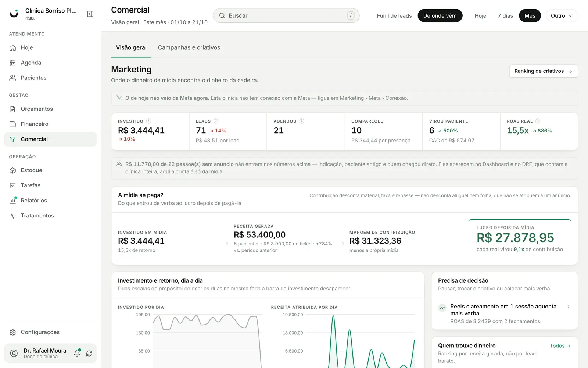Viewport: 588px width, 368px height.
Task: Click the no-connection Meta warning icon
Action: tap(119, 98)
